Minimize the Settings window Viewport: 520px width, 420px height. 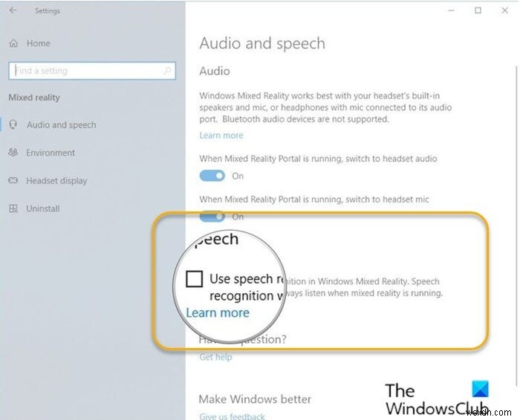(x=451, y=10)
